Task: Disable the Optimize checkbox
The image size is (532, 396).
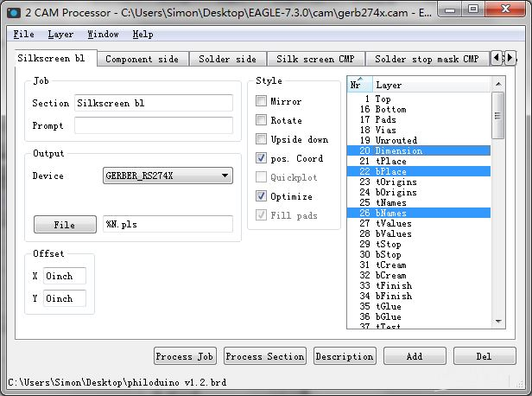Action: click(x=262, y=196)
